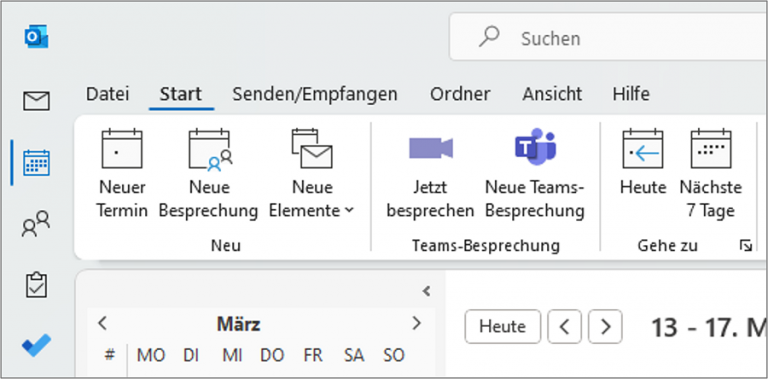The height and width of the screenshot is (379, 768).
Task: Click the Suchen search field
Action: 608,37
